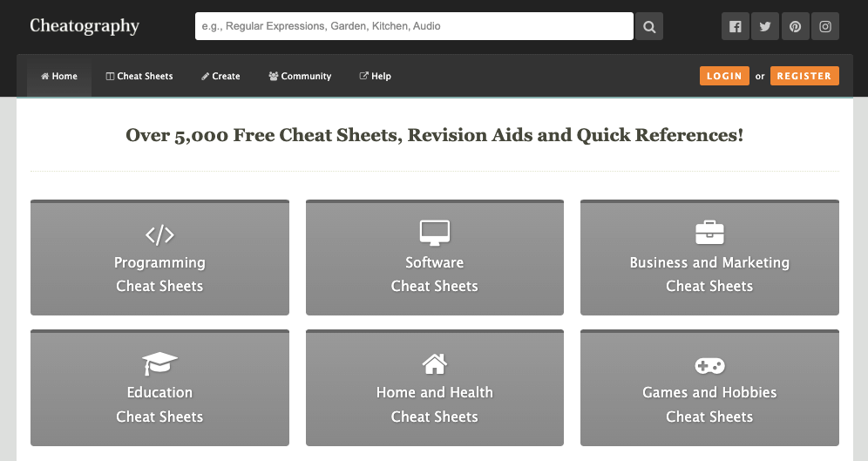Open the Instagram social icon
This screenshot has height=461, width=868.
click(824, 26)
